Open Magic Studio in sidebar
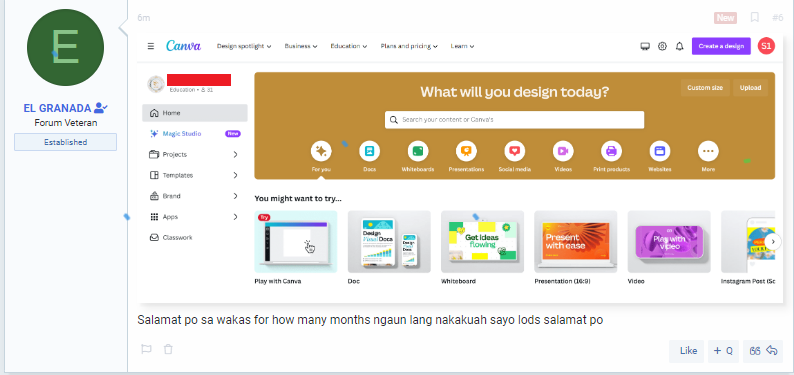Viewport: 794px width, 375px height. pos(194,134)
